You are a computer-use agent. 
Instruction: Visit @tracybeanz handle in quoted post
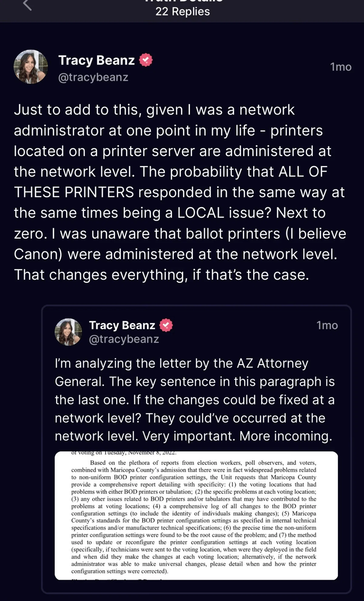point(124,339)
